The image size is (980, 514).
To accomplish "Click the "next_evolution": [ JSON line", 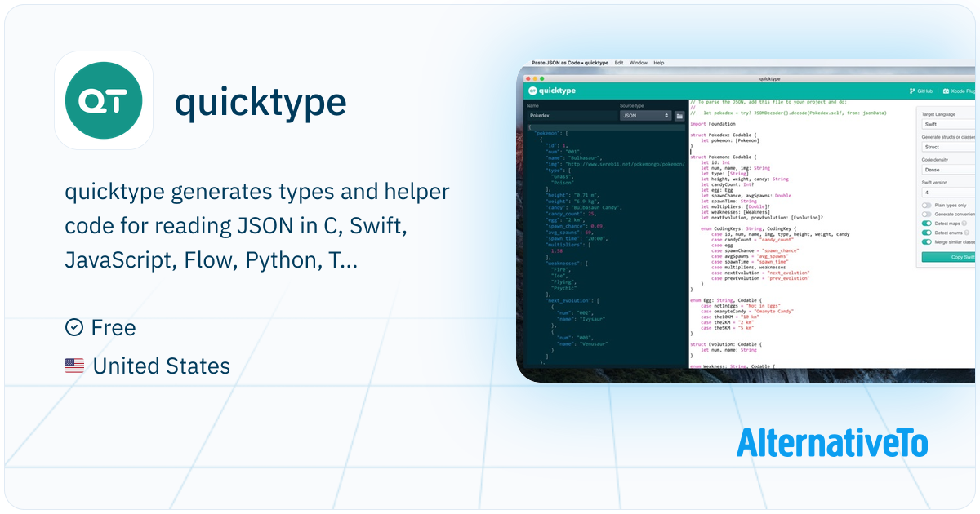I will point(572,300).
